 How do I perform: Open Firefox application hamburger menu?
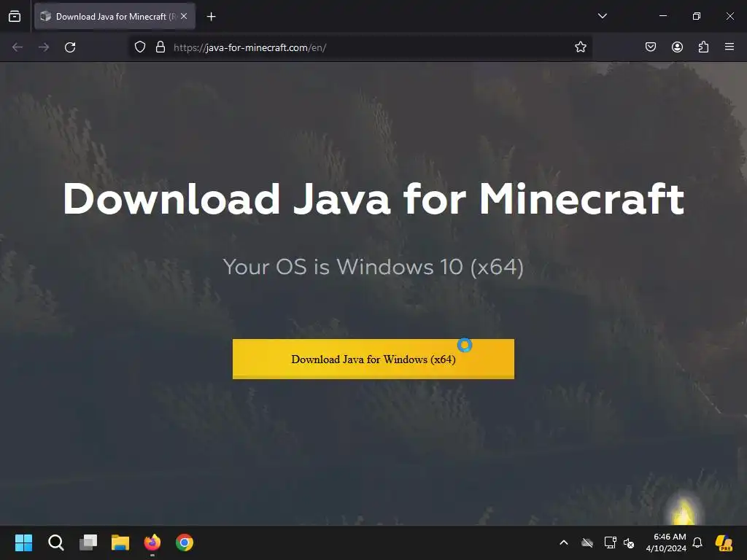[x=729, y=47]
